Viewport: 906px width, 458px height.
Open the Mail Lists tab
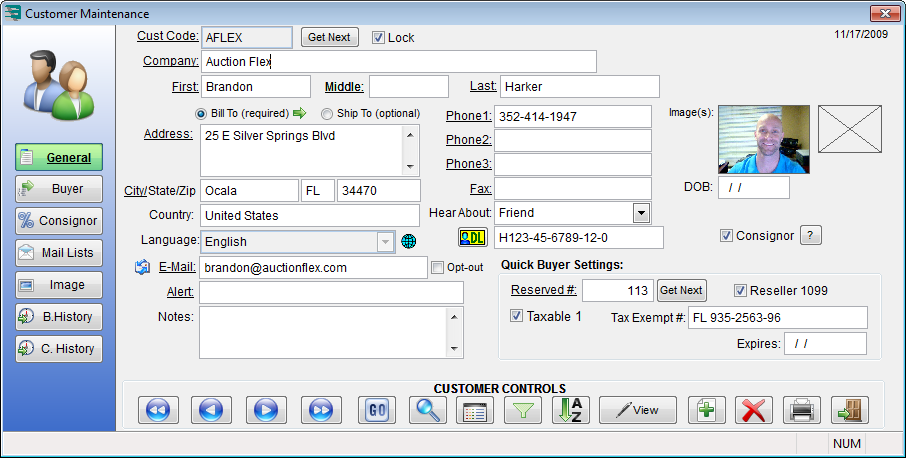(x=59, y=253)
